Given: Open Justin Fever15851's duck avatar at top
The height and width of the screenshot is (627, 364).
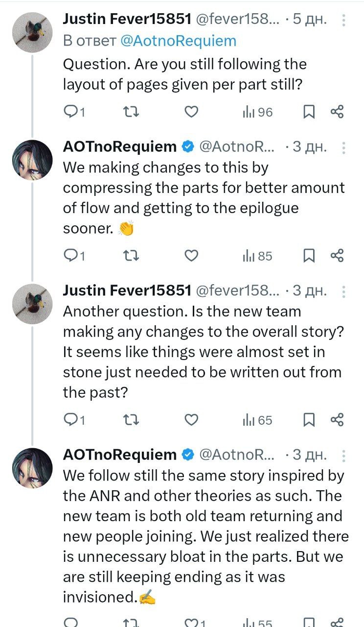Looking at the screenshot, I should [x=32, y=32].
